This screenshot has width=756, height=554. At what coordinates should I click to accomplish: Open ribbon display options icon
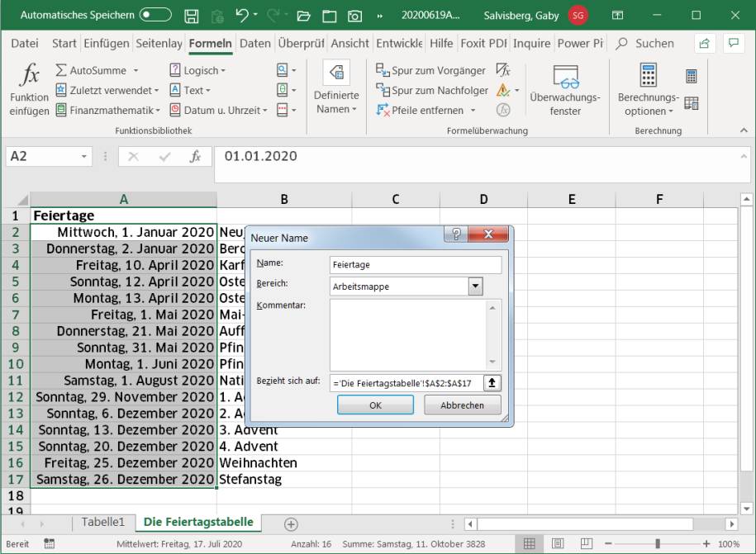(x=618, y=16)
